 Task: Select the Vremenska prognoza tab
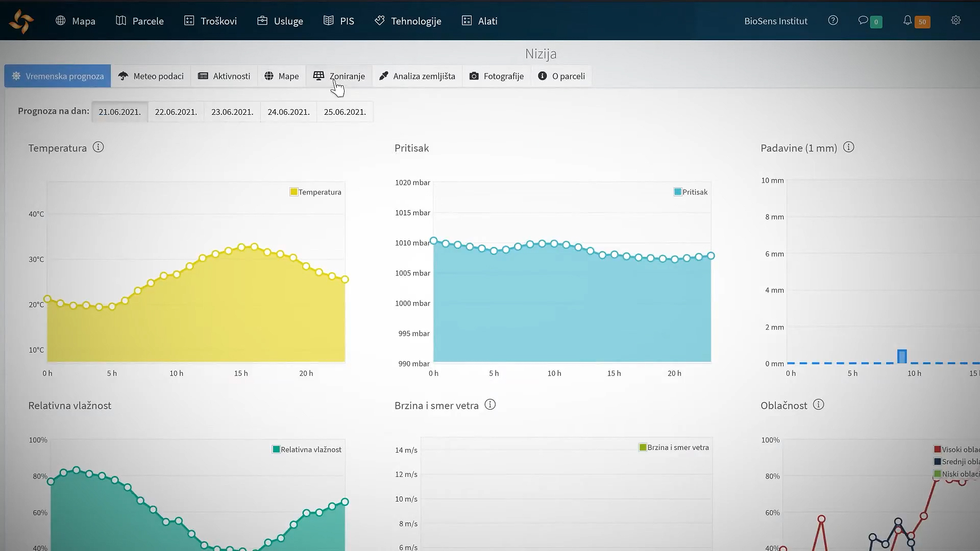(58, 76)
